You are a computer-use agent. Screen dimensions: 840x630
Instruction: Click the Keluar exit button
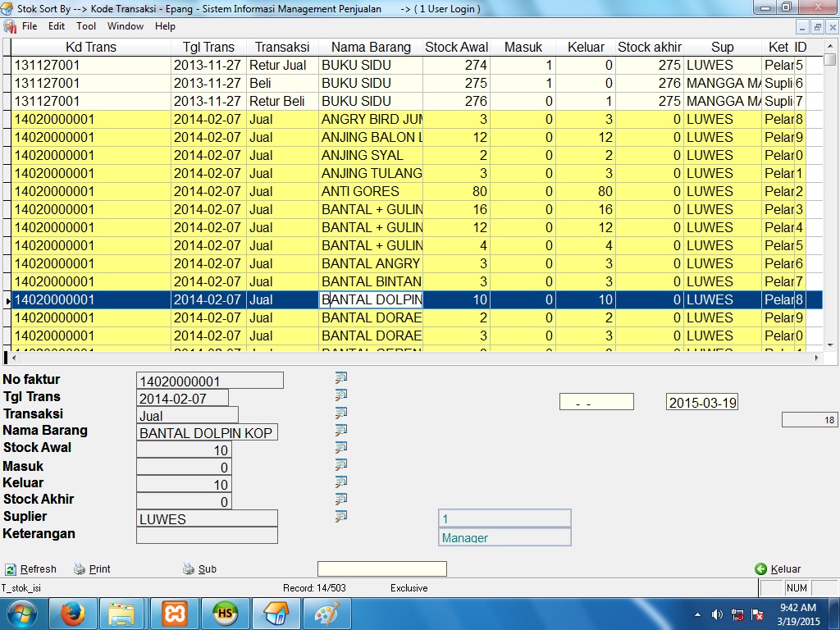(x=778, y=569)
